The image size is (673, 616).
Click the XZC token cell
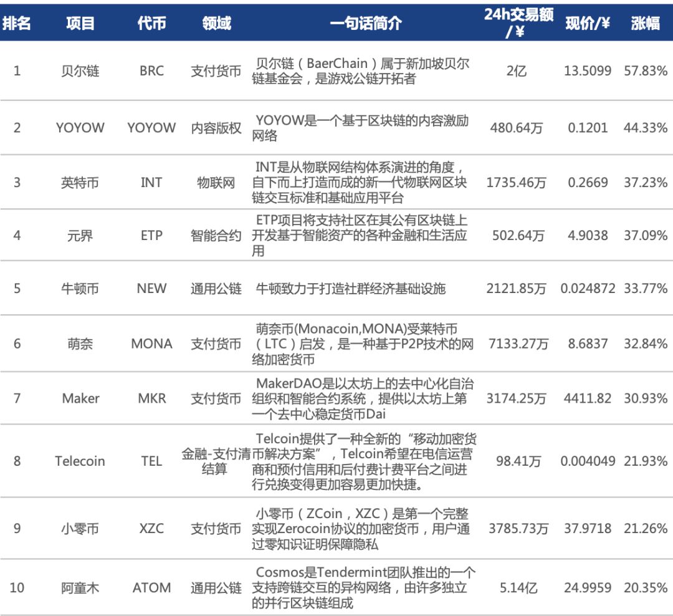pos(151,528)
